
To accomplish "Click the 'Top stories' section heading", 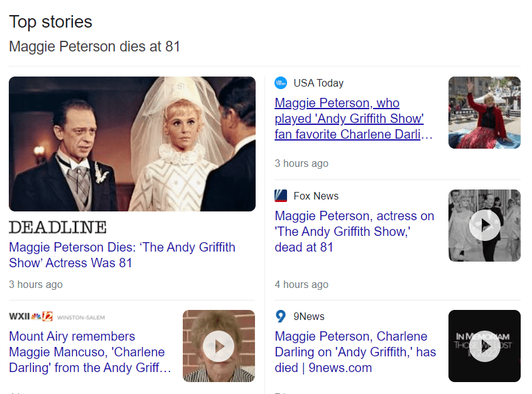I will tap(50, 22).
